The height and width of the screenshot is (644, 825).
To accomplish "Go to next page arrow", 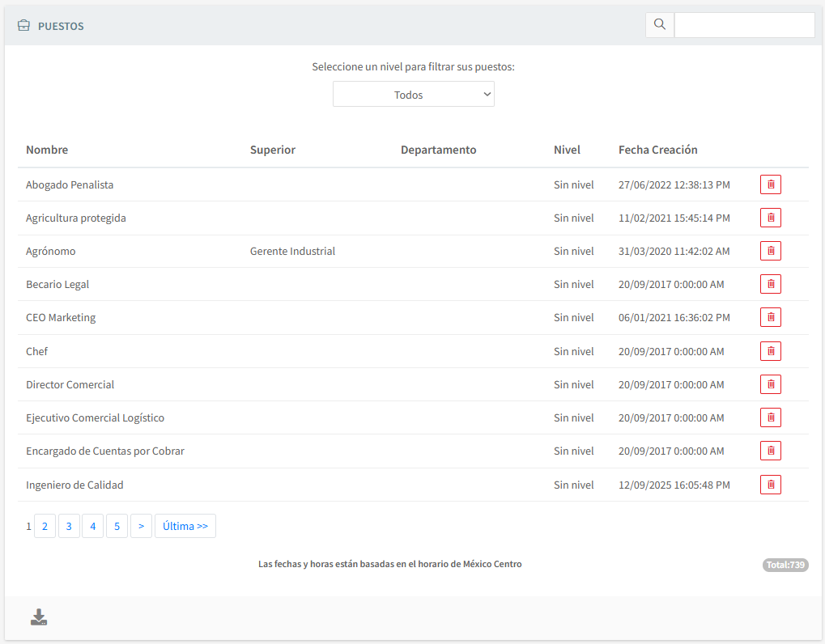I will click(x=141, y=526).
